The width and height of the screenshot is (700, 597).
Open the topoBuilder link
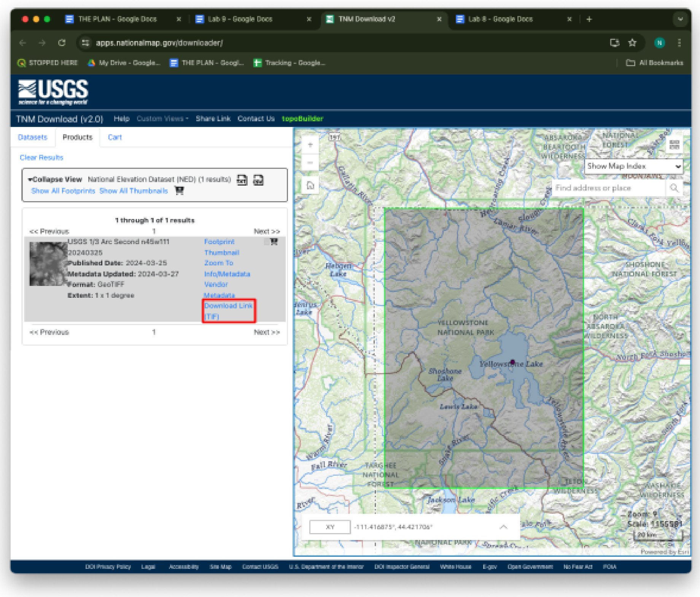(x=302, y=119)
